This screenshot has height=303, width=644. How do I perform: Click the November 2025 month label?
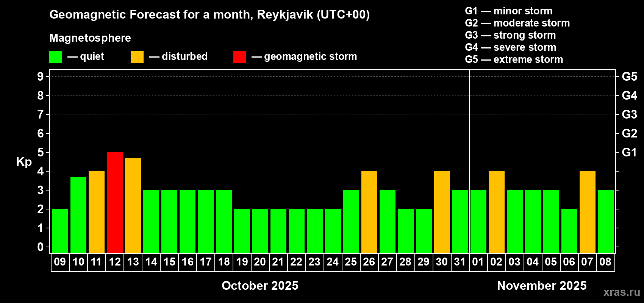pyautogui.click(x=542, y=286)
